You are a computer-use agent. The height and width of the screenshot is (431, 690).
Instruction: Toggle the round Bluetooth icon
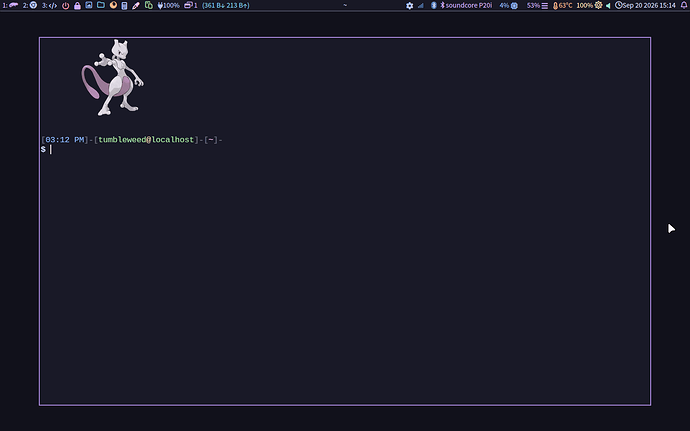coord(433,5)
